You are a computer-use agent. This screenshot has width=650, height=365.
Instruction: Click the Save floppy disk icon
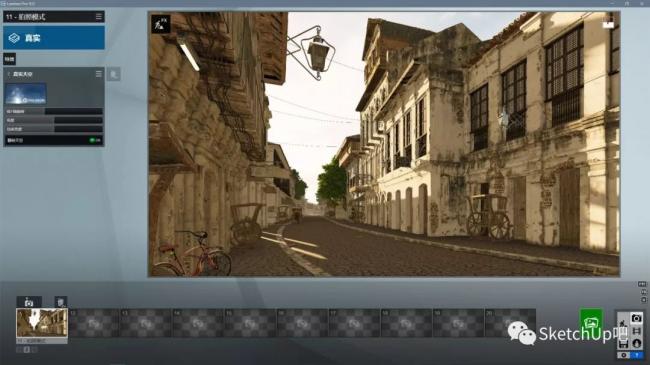(623, 344)
